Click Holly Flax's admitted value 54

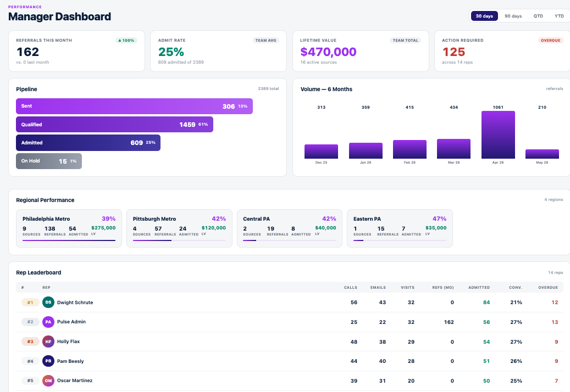tap(486, 342)
